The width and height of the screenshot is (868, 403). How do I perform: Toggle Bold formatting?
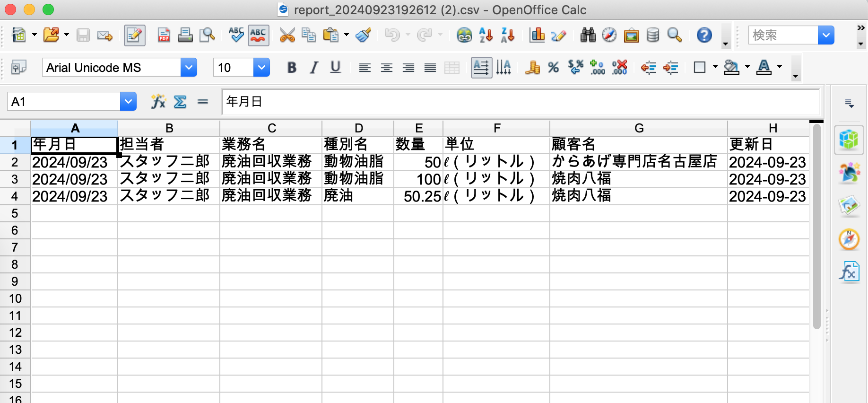coord(292,68)
